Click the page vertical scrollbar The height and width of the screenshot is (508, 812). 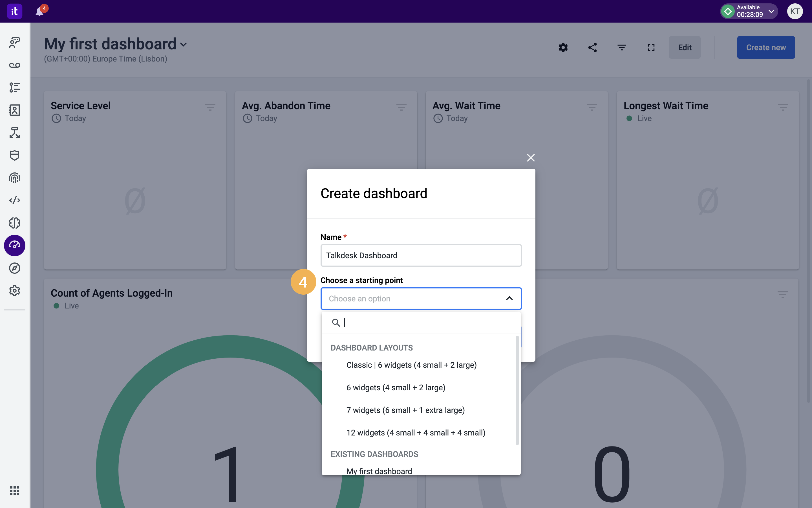coord(809,240)
